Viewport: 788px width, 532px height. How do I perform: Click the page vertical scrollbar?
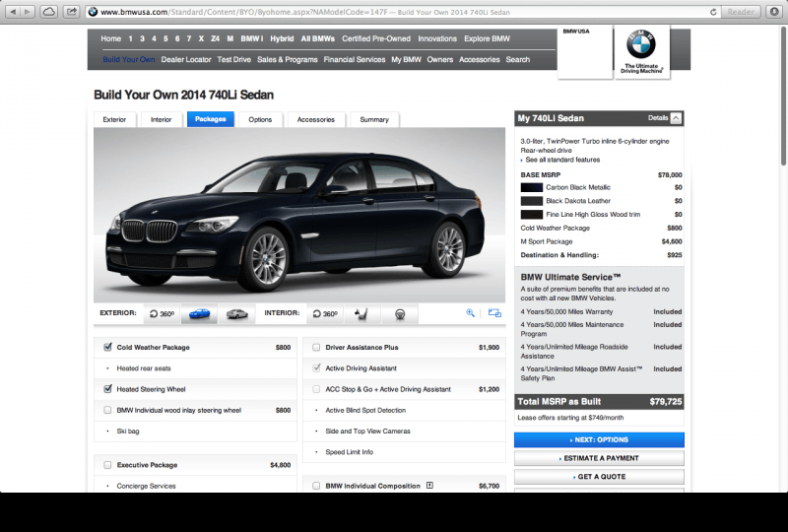(783, 96)
